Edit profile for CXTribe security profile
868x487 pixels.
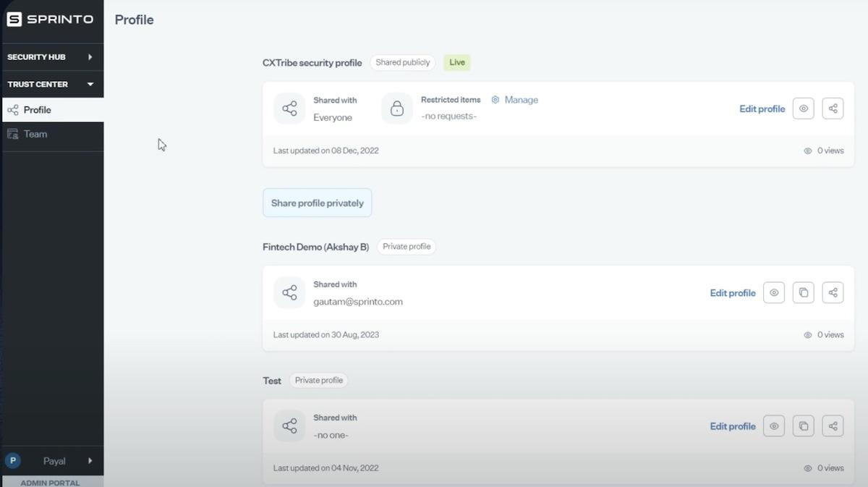coord(762,109)
